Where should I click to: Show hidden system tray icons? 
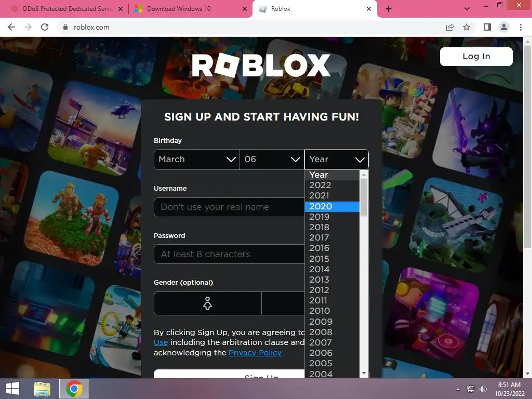[x=458, y=389]
